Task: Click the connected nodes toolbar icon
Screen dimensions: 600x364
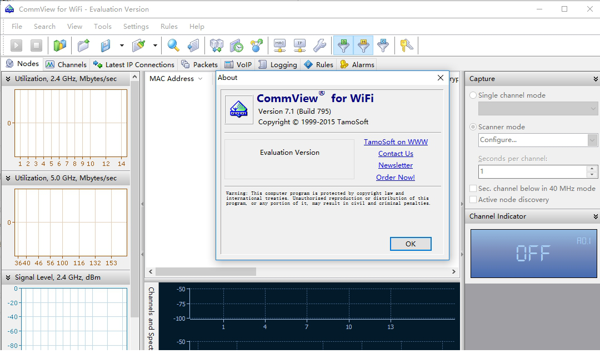Action: click(x=257, y=46)
